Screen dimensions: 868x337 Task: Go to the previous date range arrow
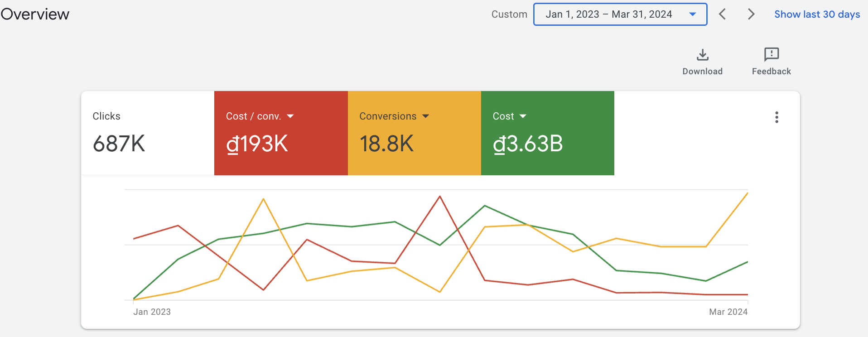point(723,14)
